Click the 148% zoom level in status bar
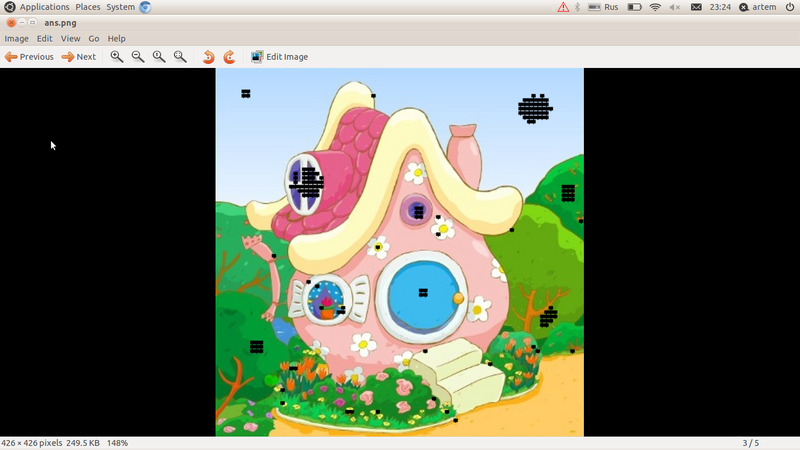This screenshot has height=450, width=800. pyautogui.click(x=117, y=443)
